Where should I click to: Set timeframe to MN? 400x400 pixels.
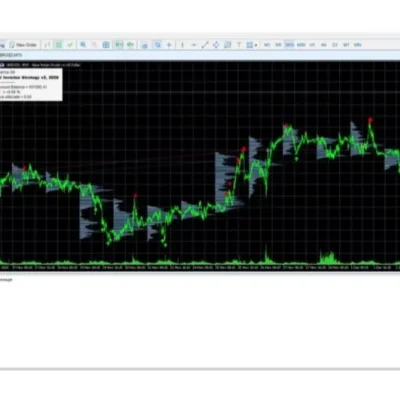click(357, 45)
